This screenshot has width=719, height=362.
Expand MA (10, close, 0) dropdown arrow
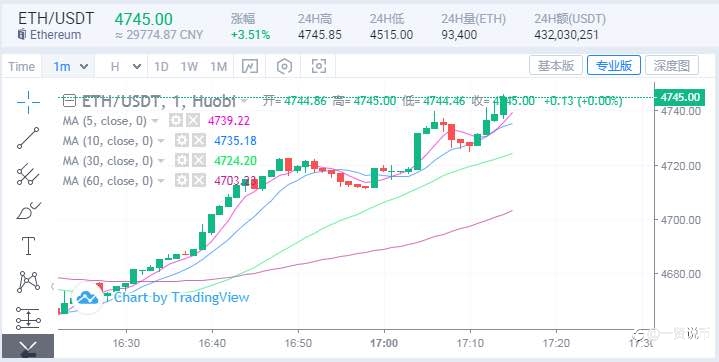click(161, 141)
